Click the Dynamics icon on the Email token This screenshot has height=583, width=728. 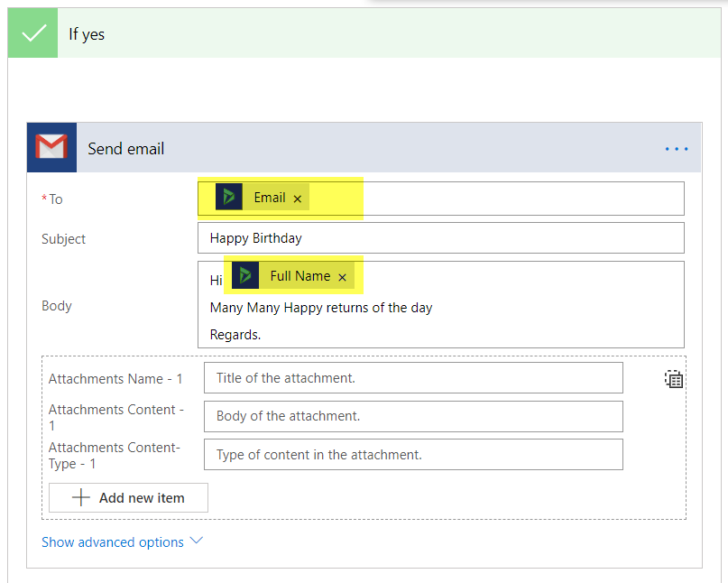229,197
